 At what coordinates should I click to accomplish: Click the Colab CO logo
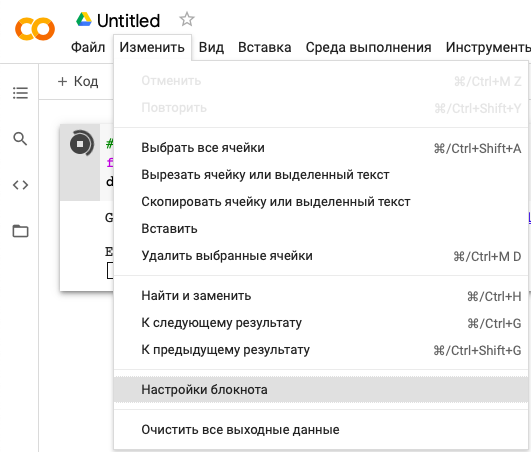(35, 29)
